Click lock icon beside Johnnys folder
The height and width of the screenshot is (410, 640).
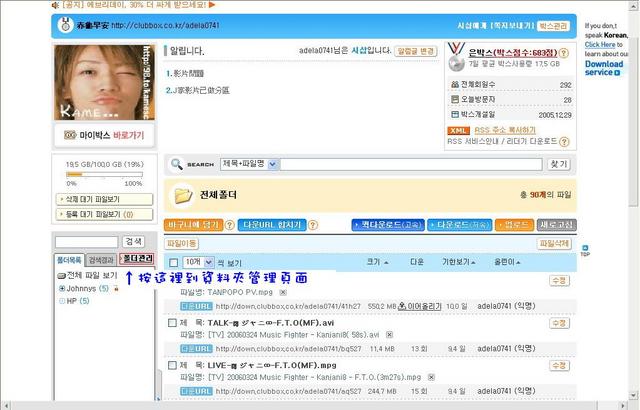[116, 289]
